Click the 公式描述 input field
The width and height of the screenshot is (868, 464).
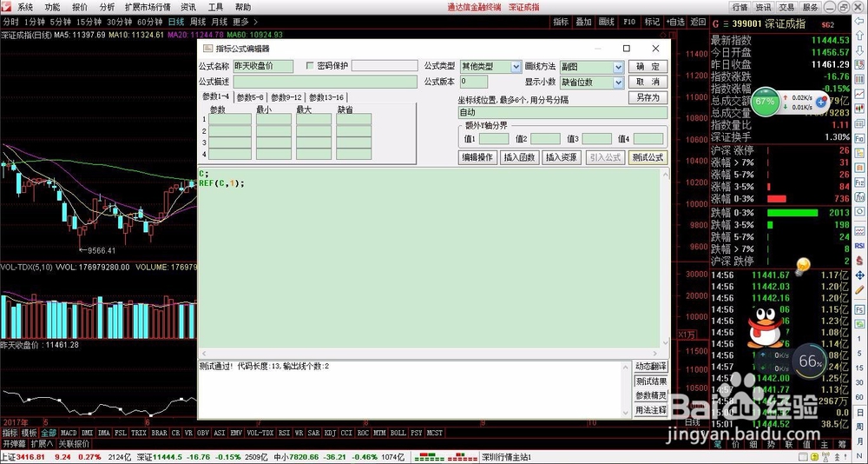(x=325, y=82)
